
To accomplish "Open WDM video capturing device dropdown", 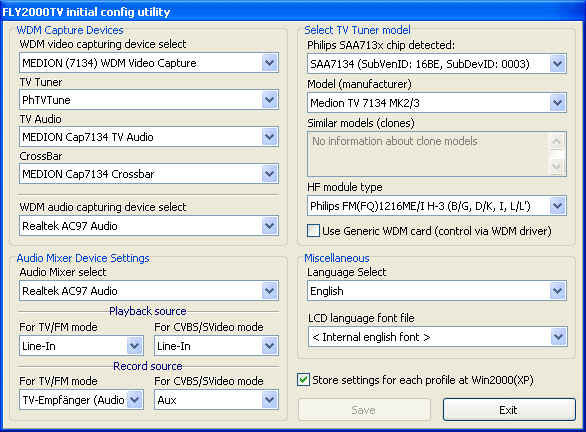I will click(x=269, y=63).
